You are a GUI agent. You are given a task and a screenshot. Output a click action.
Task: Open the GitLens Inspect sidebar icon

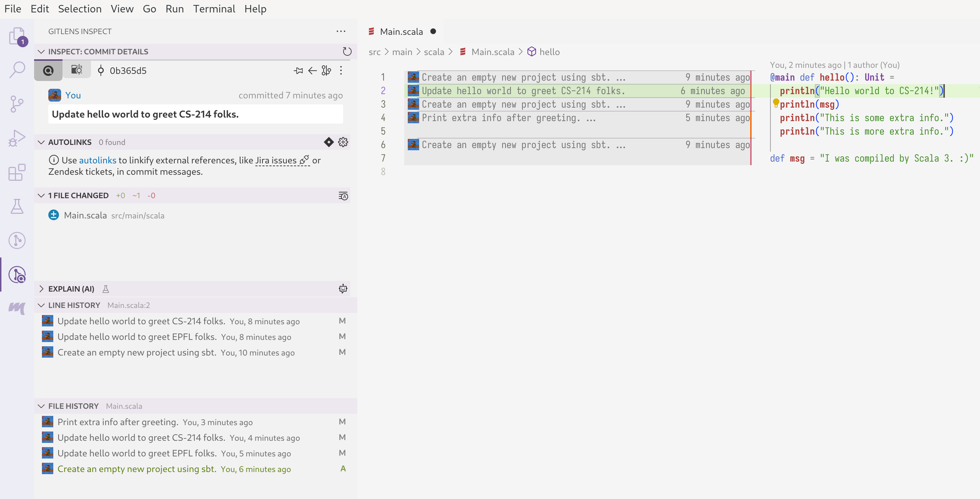(17, 275)
